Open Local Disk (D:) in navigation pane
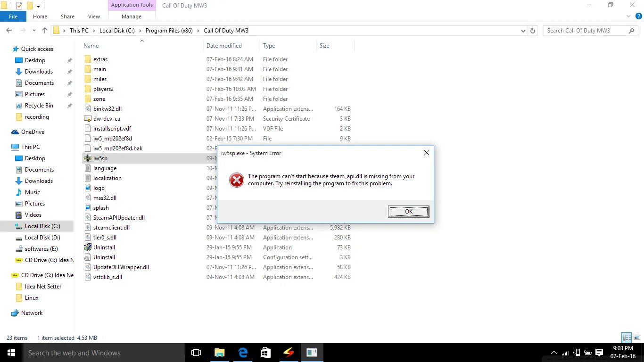 pyautogui.click(x=42, y=238)
